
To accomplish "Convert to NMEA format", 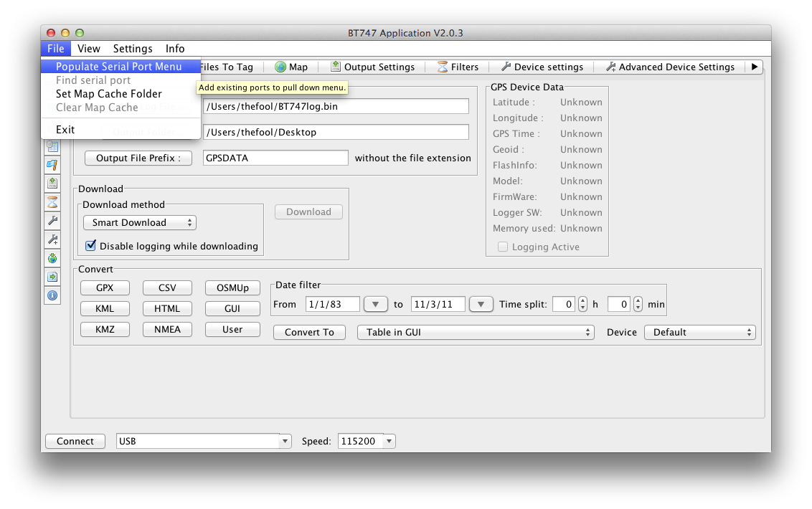I will pyautogui.click(x=167, y=329).
